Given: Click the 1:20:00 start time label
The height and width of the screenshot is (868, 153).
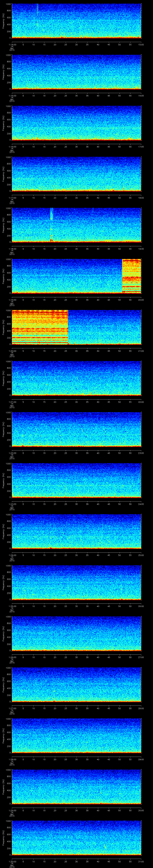Looking at the screenshot, I should coord(12,351).
